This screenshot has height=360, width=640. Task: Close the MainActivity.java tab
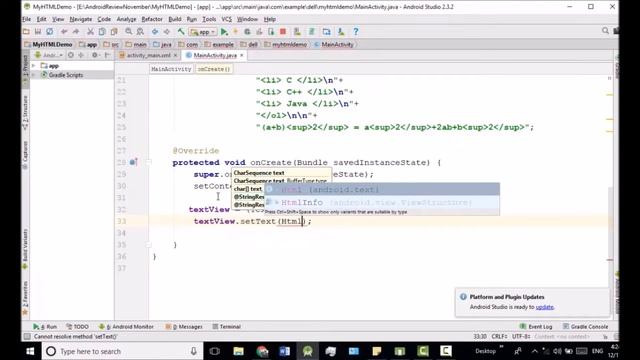(x=242, y=55)
